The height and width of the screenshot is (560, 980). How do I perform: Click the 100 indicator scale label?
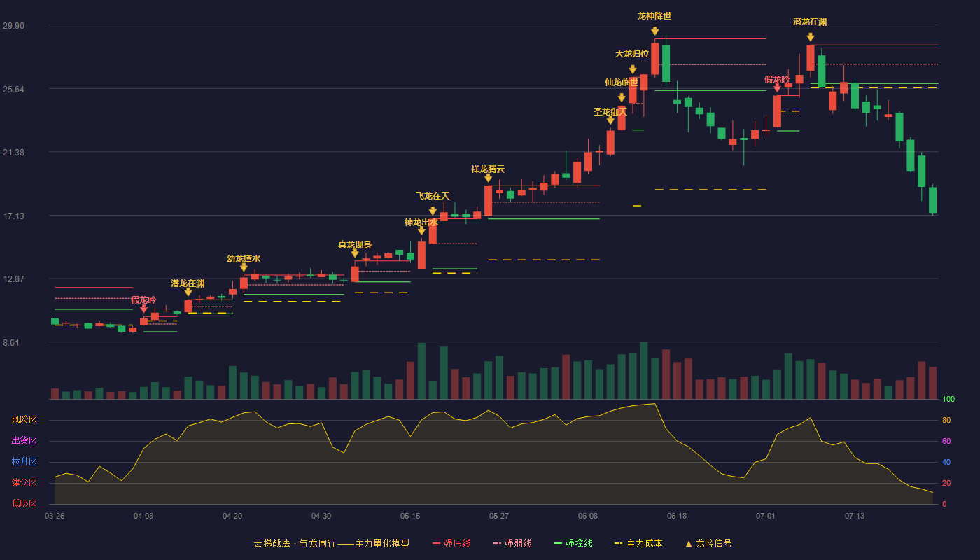948,400
